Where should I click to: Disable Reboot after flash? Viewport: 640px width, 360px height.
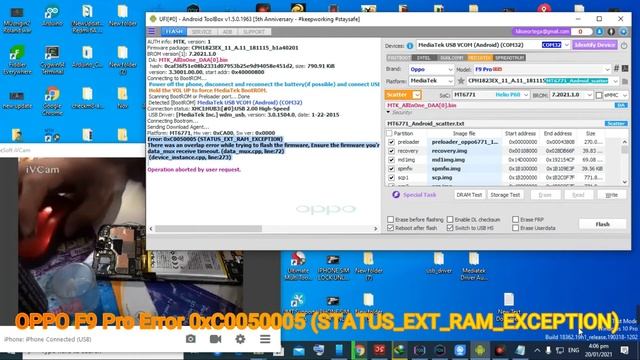[x=391, y=228]
